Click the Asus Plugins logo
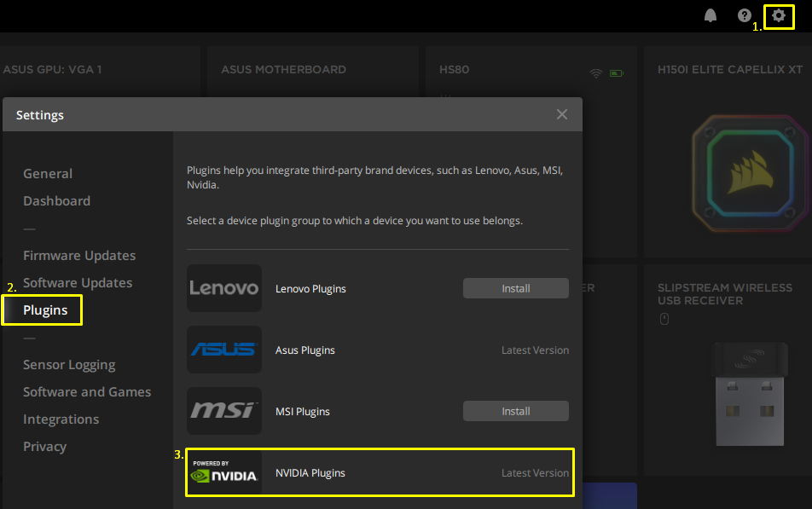The width and height of the screenshot is (812, 509). point(223,349)
